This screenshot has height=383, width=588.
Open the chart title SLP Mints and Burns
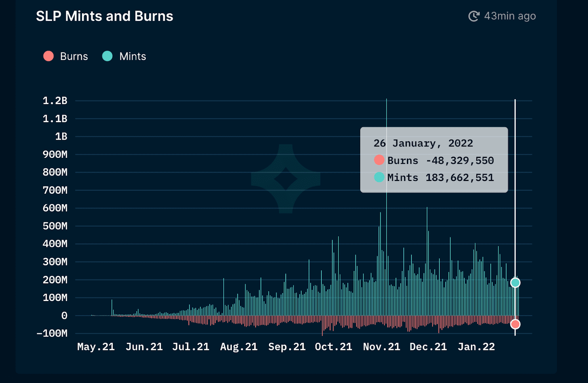104,16
